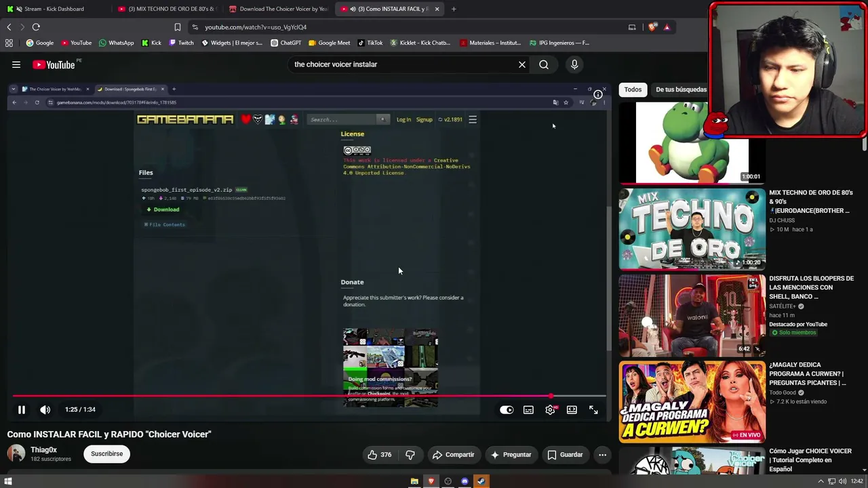868x488 pixels.
Task: Open the TikTok bookmark
Action: [x=370, y=43]
